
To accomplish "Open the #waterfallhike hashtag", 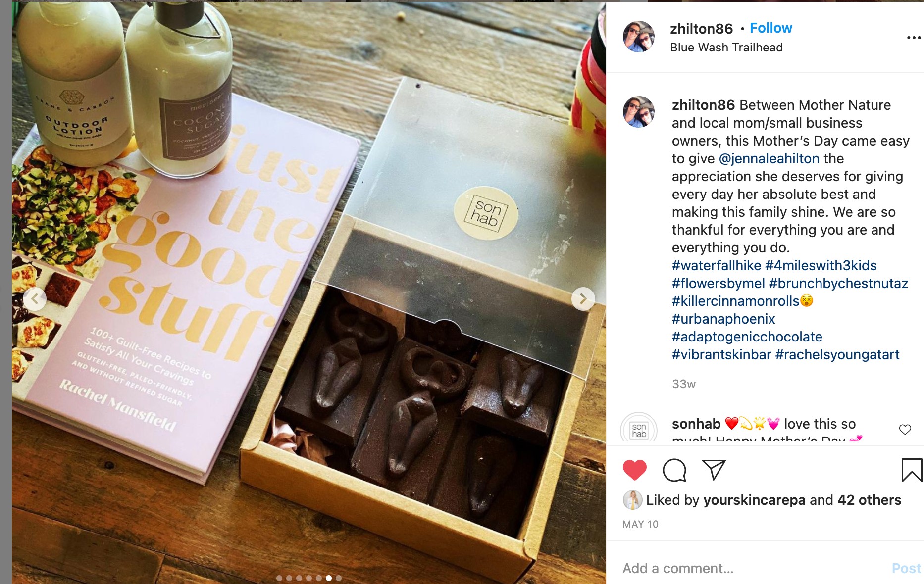I will [716, 265].
